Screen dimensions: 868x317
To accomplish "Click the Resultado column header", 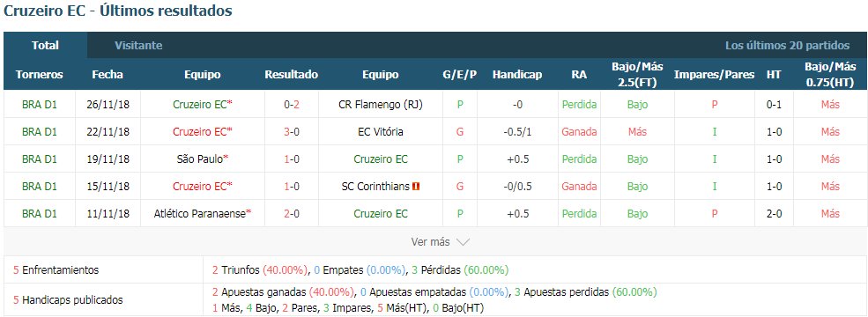I will point(291,75).
